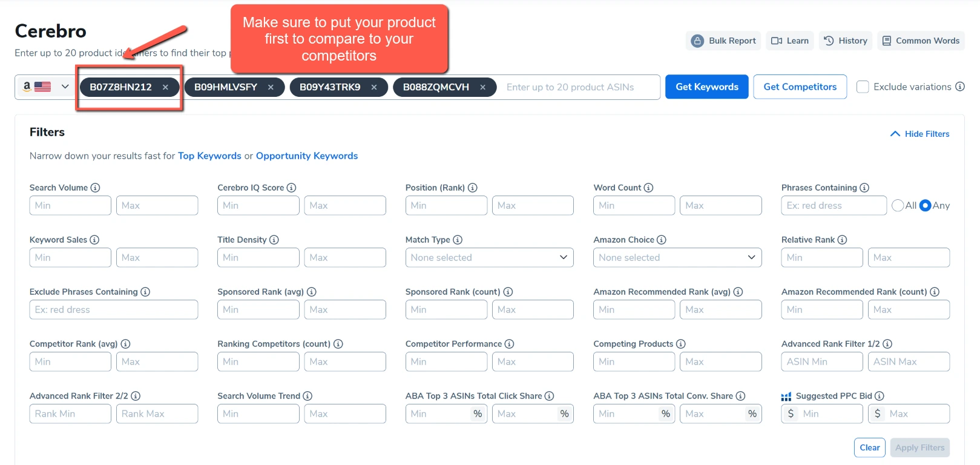Open the Learn video button
This screenshot has height=465, width=980.
(790, 41)
